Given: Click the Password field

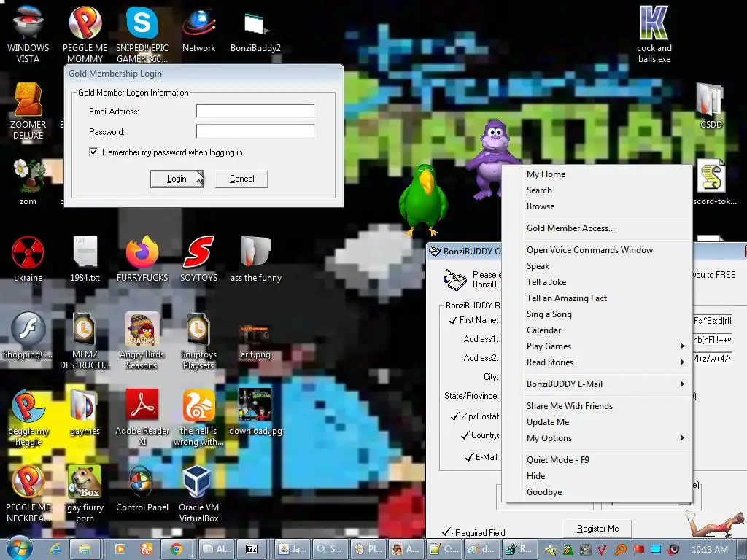Looking at the screenshot, I should pos(255,131).
